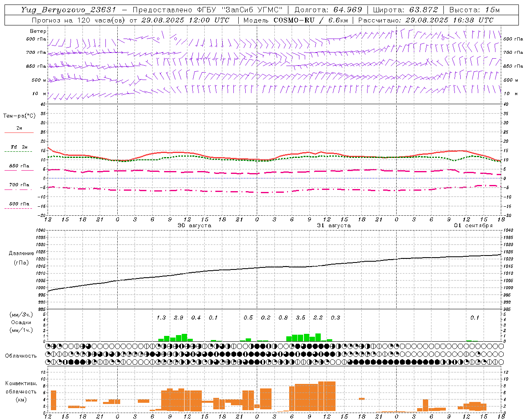Click the Долгота: 64.969 header field

coord(329,10)
